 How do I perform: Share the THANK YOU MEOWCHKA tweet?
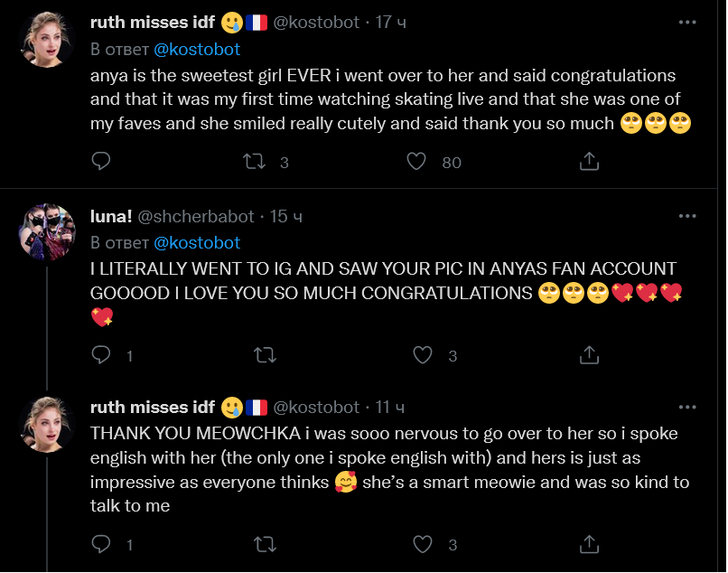point(589,544)
